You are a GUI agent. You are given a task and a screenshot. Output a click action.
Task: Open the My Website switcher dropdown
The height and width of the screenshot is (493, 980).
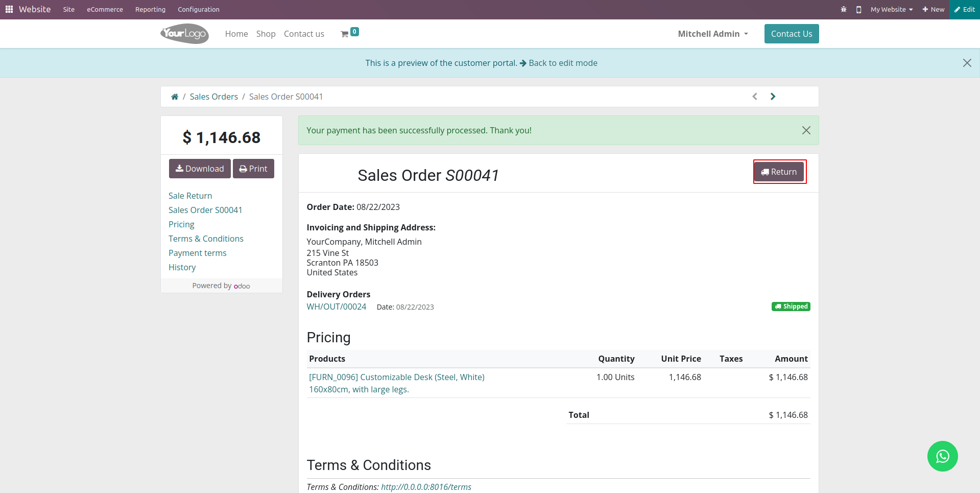tap(892, 9)
